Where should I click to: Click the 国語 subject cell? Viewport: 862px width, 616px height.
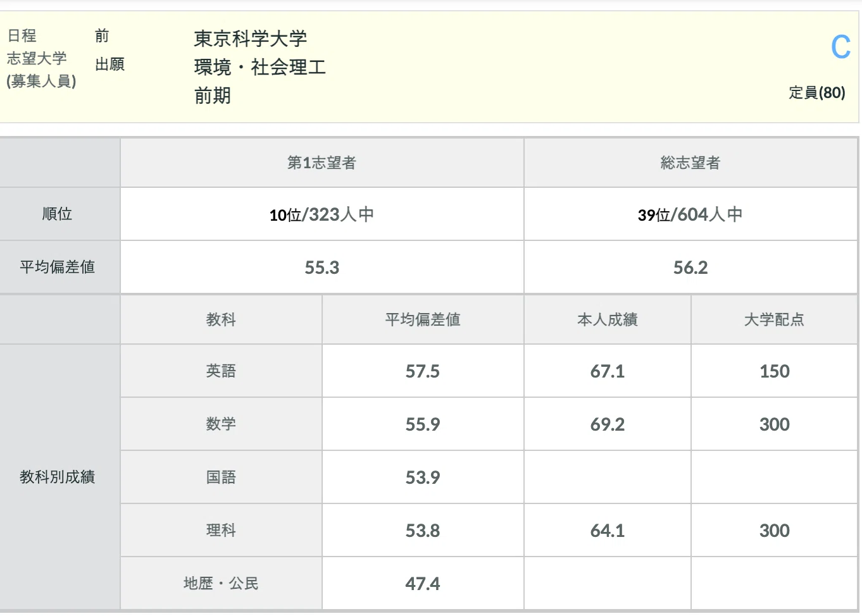point(221,477)
